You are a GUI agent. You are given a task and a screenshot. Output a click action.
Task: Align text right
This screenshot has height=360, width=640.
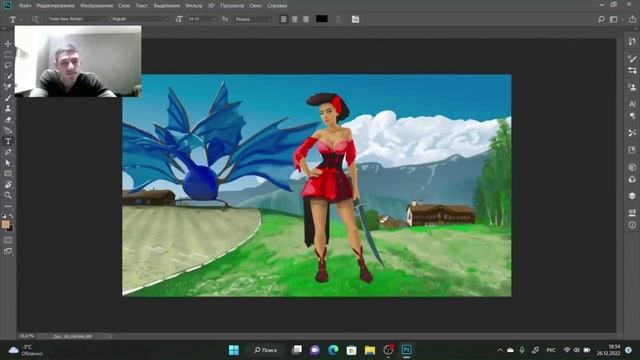[x=306, y=19]
